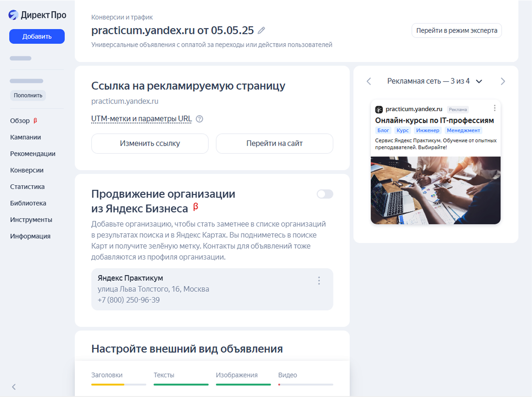Switch to the Тексты tab
Image resolution: width=532 pixels, height=397 pixels.
pos(164,375)
